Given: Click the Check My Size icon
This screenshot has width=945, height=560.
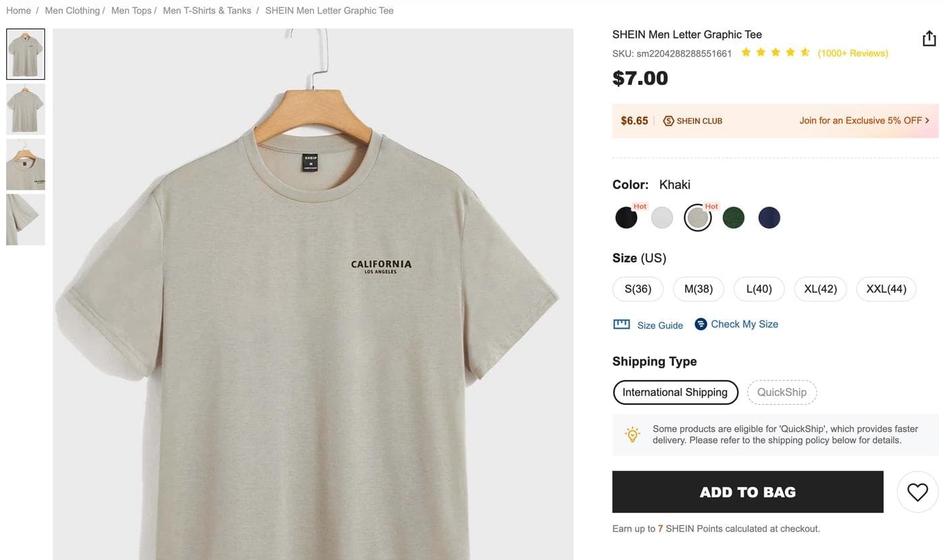Looking at the screenshot, I should [x=701, y=324].
